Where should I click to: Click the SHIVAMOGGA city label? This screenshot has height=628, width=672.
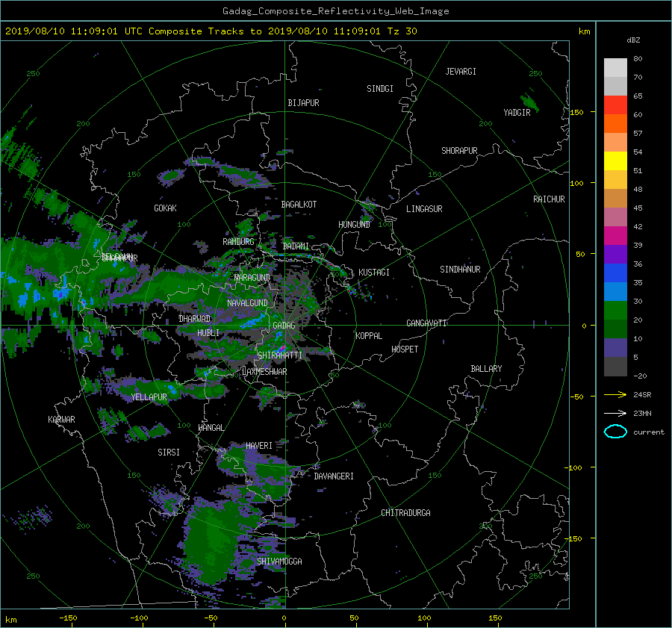coord(279,562)
